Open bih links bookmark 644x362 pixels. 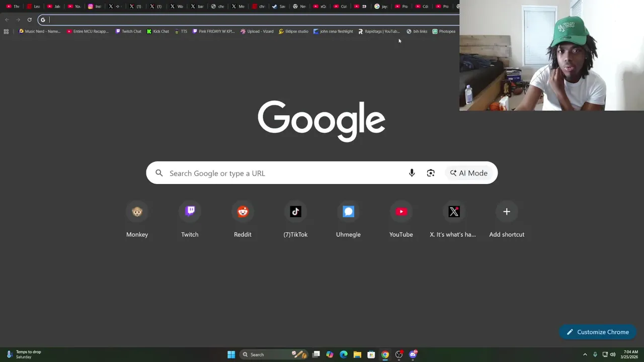click(417, 31)
